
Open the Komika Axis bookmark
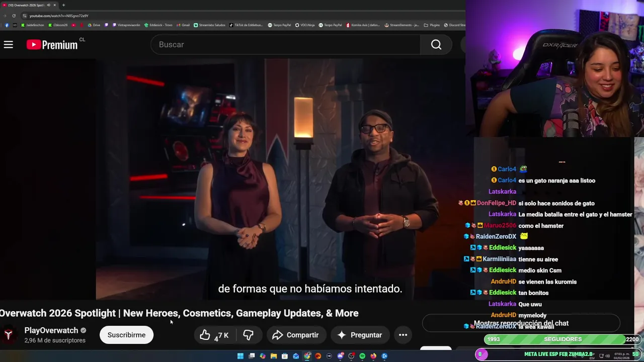pyautogui.click(x=363, y=25)
